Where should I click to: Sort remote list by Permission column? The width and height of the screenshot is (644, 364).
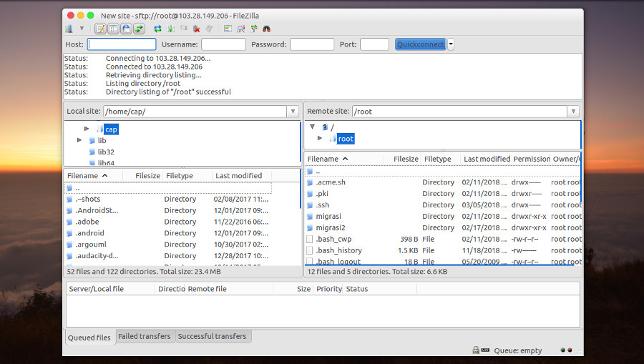tap(531, 159)
